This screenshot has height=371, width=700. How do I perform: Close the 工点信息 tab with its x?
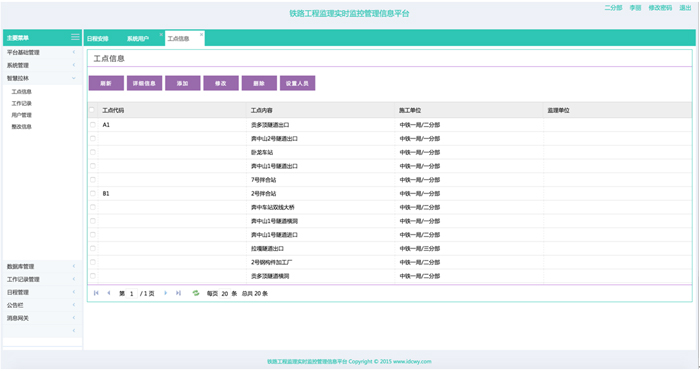pyautogui.click(x=201, y=34)
